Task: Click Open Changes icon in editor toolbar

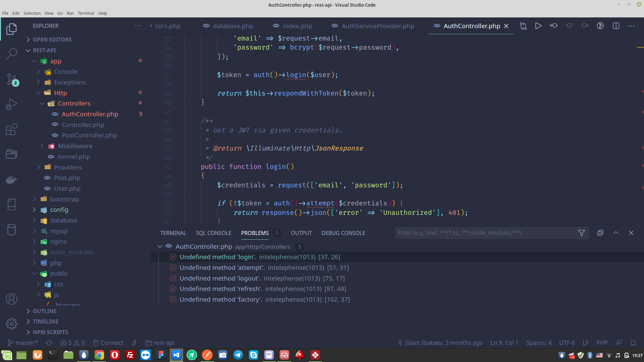Action: point(523,26)
